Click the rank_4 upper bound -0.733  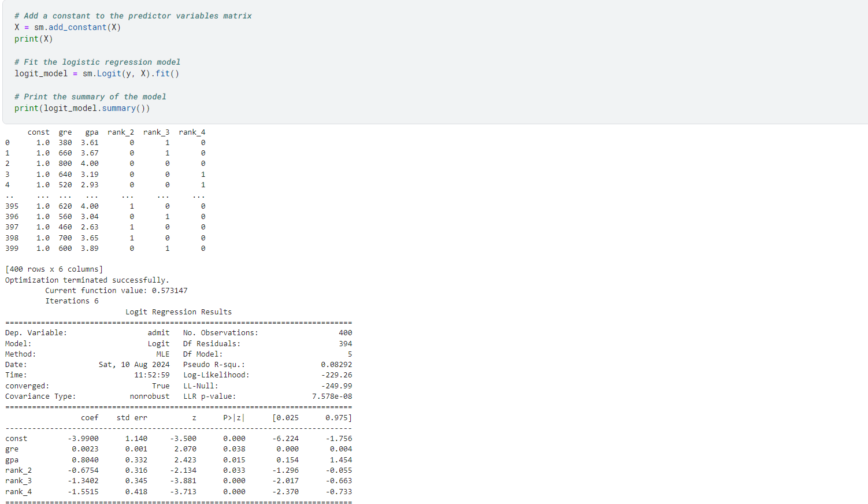[339, 492]
